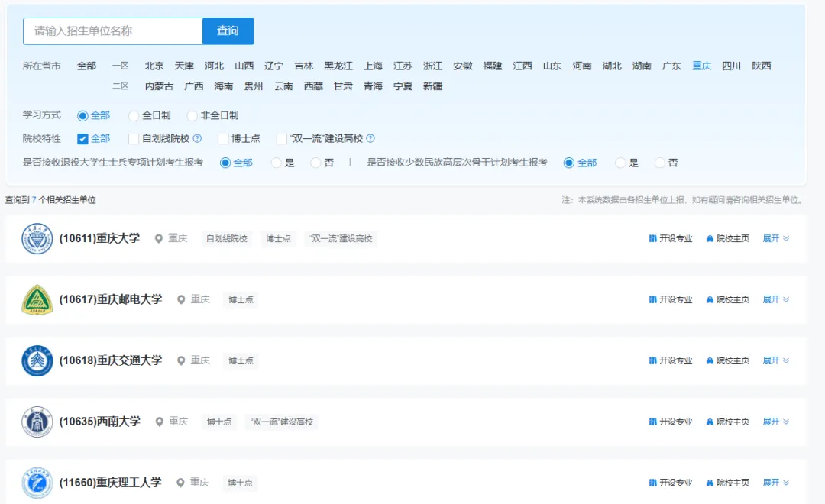Image resolution: width=825 pixels, height=504 pixels.
Task: Check the "双一流"建设高校 checkbox
Action: (281, 139)
